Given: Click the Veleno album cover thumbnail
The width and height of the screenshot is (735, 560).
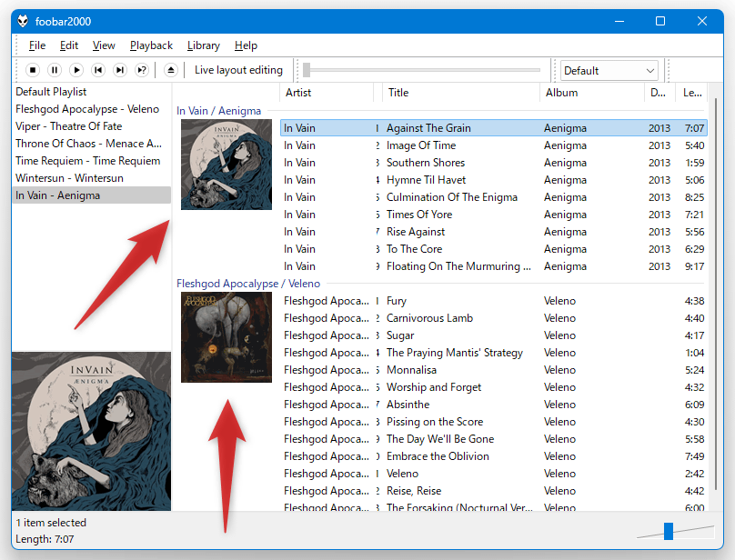Looking at the screenshot, I should 227,337.
